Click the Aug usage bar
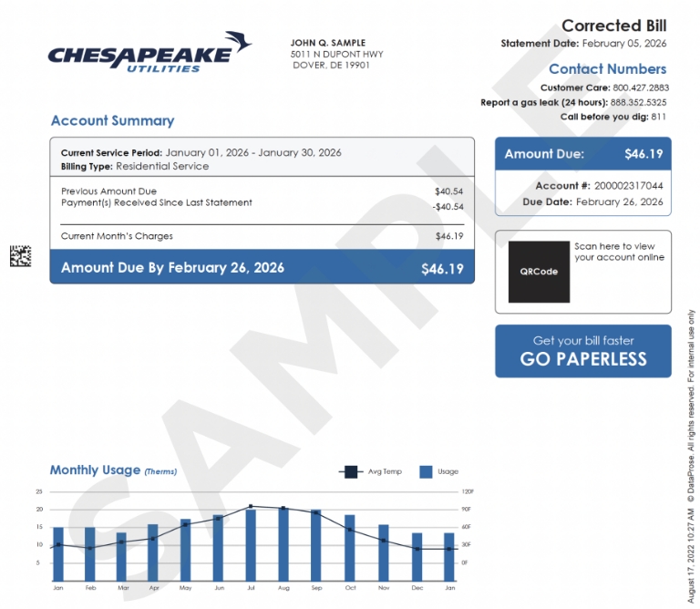700x609 pixels. [283, 544]
